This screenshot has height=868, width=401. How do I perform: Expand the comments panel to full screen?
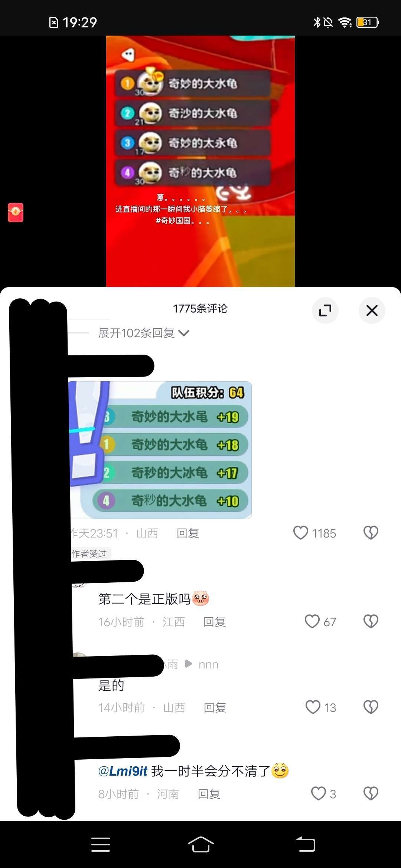(325, 310)
